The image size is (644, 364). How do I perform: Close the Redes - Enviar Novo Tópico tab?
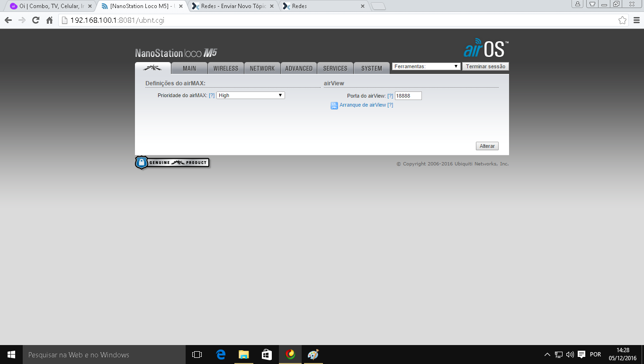272,6
